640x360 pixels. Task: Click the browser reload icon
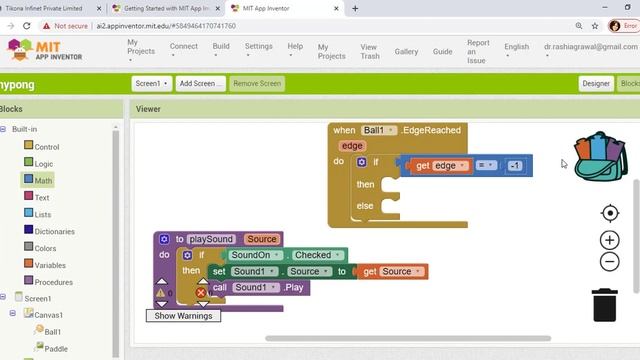point(27,26)
